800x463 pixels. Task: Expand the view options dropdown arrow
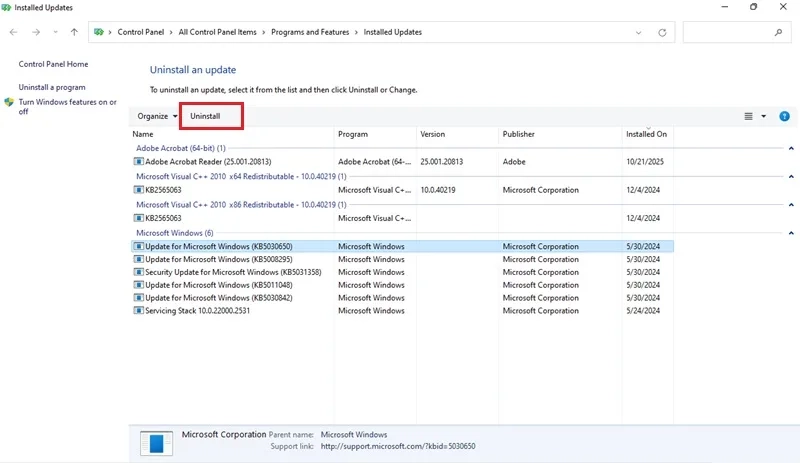tap(764, 116)
